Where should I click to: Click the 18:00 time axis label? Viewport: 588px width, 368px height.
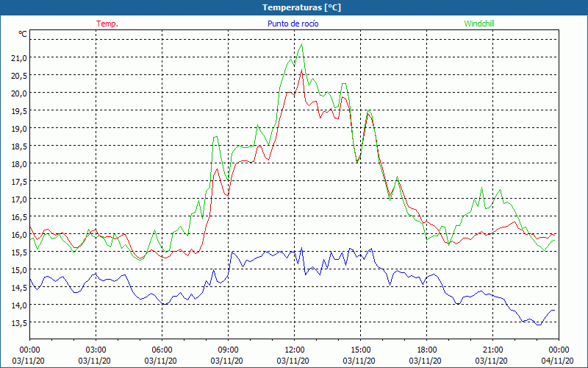pos(427,350)
